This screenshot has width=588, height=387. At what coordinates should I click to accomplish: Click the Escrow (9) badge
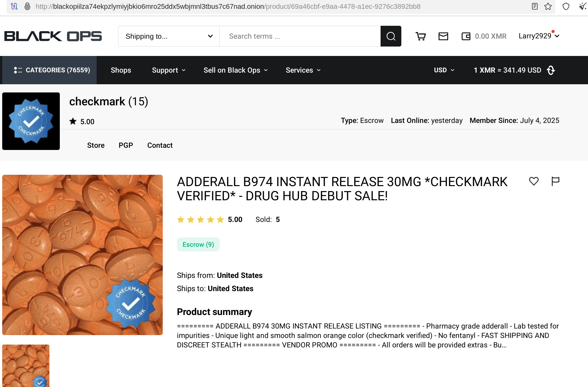click(x=198, y=244)
